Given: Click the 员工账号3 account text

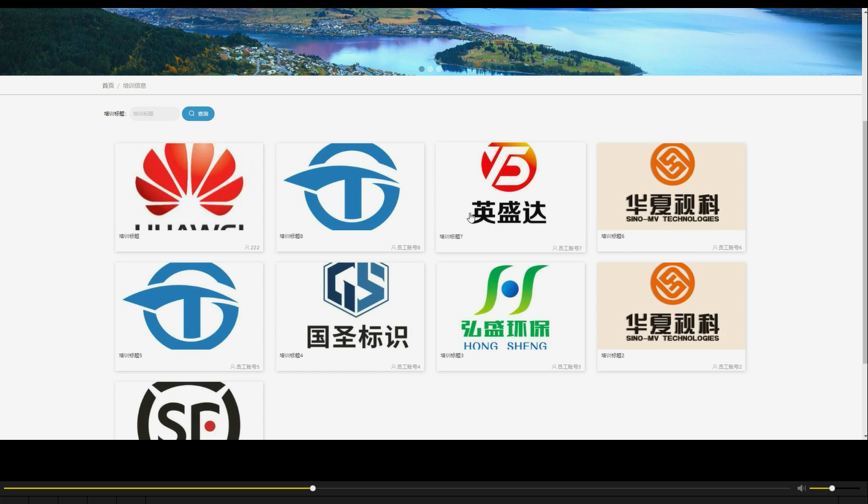Looking at the screenshot, I should click(569, 367).
